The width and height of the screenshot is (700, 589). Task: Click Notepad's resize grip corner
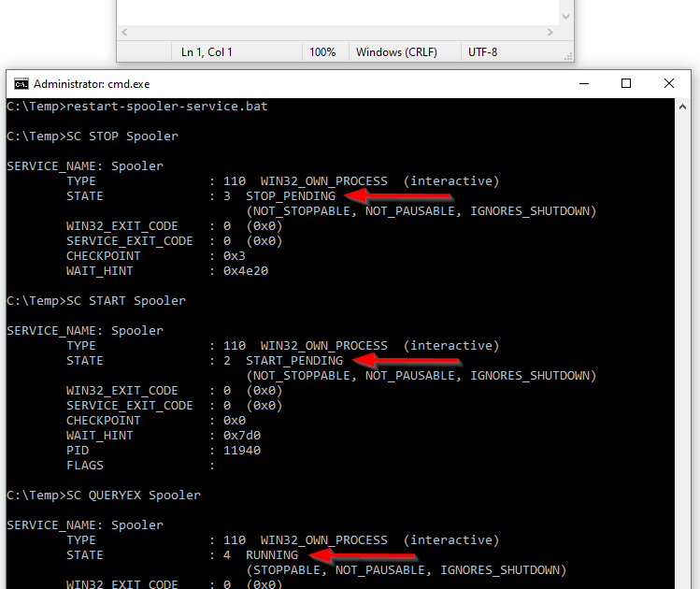568,57
